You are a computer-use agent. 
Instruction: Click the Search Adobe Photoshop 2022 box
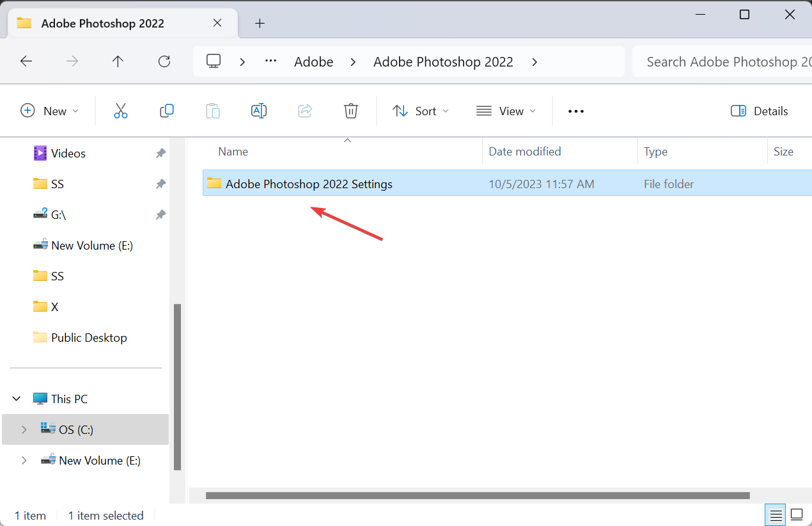point(722,61)
